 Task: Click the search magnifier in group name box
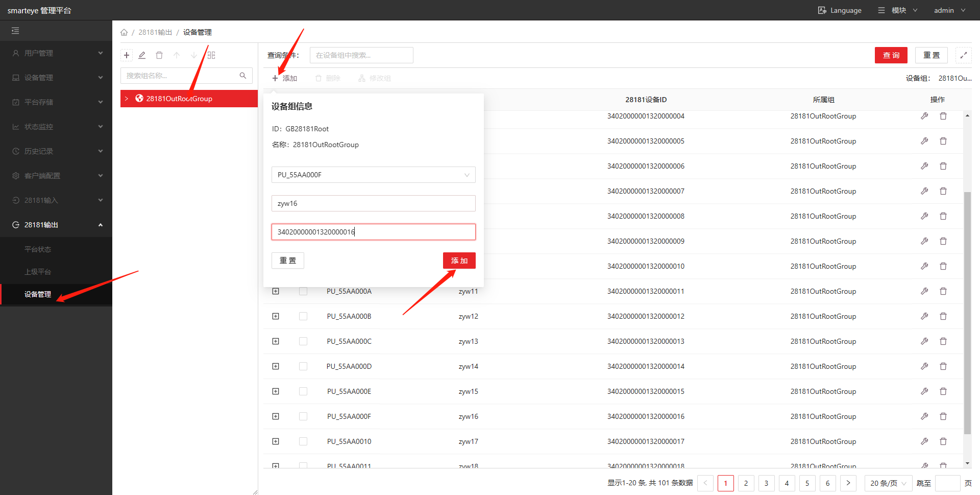click(x=243, y=76)
